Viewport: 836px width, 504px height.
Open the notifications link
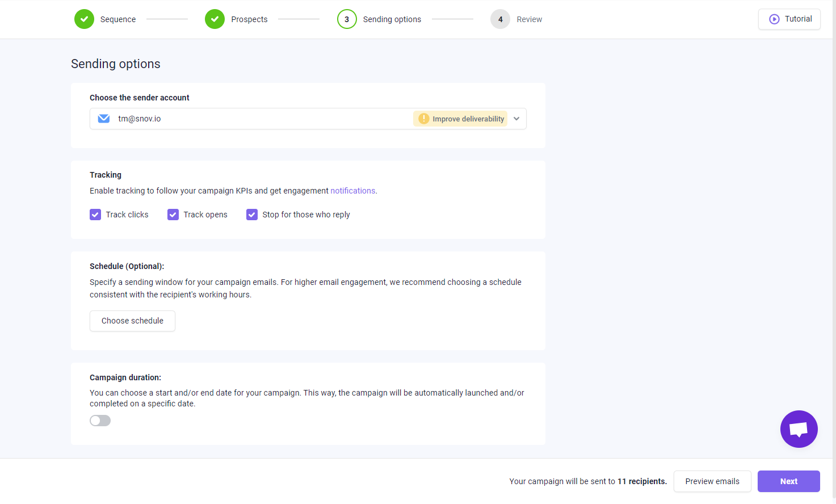tap(353, 191)
